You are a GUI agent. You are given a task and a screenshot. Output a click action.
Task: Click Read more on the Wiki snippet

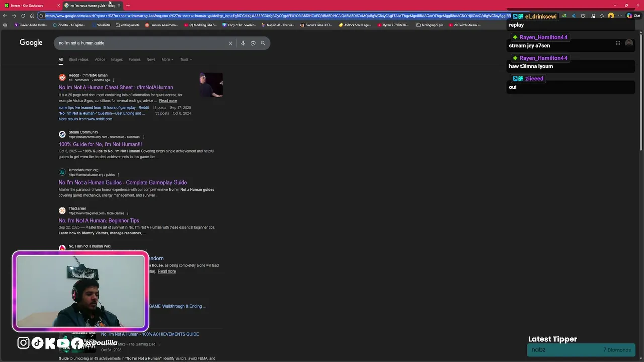(167, 271)
